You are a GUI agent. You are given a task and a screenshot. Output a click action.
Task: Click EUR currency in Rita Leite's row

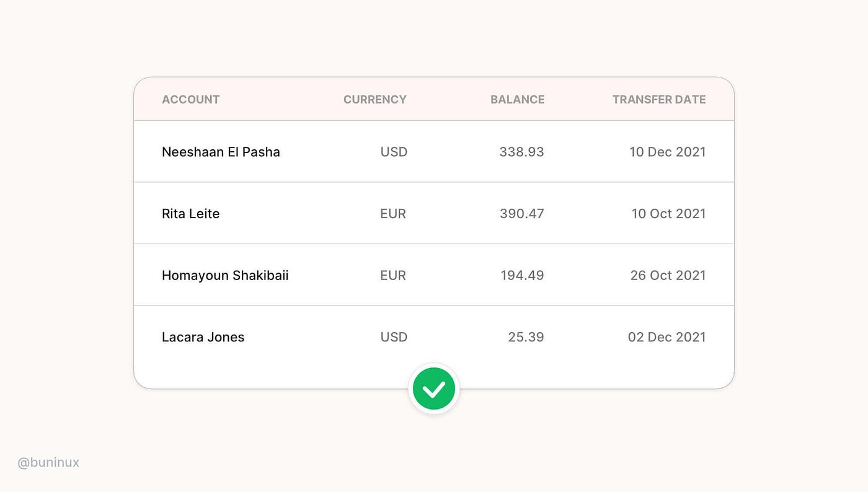click(393, 214)
